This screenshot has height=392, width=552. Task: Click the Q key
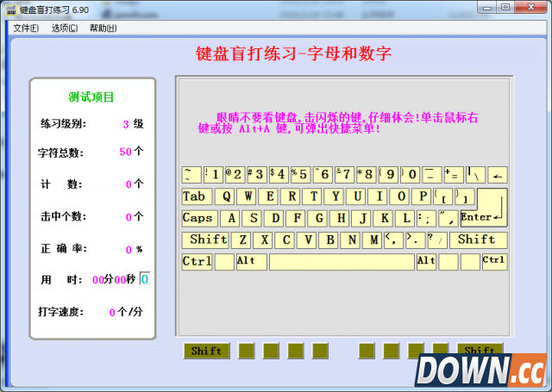point(224,196)
